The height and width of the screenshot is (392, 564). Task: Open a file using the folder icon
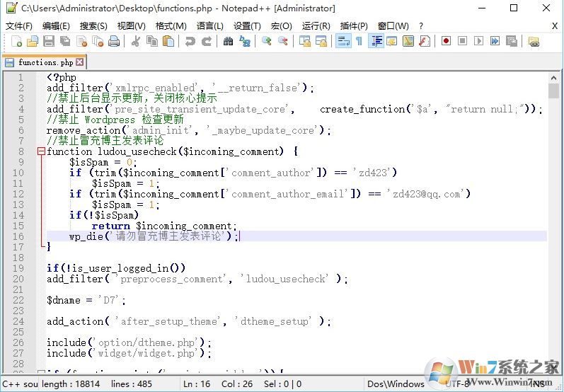30,42
